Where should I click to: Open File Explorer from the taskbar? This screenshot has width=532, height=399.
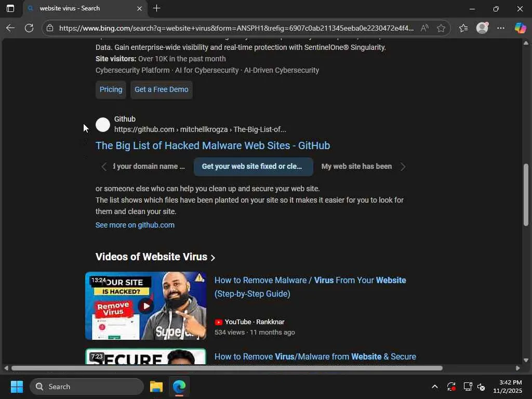[x=156, y=387]
